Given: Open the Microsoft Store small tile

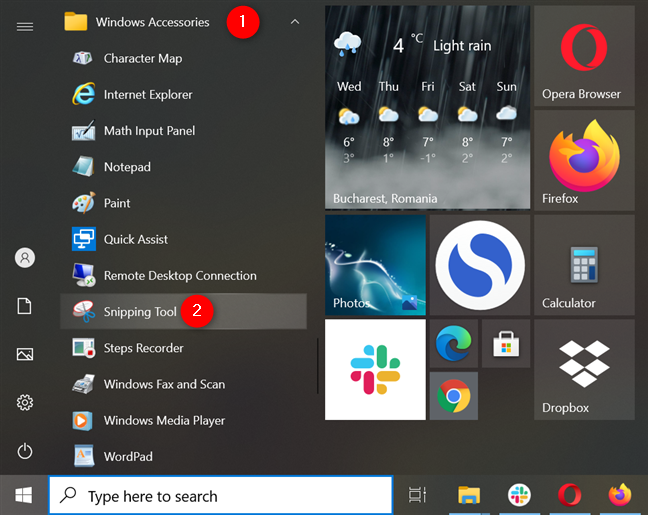Looking at the screenshot, I should click(506, 343).
